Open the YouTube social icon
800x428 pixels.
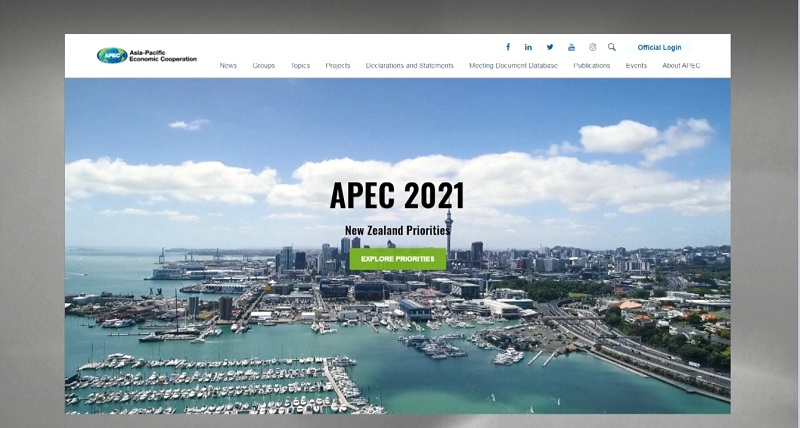[x=571, y=47]
